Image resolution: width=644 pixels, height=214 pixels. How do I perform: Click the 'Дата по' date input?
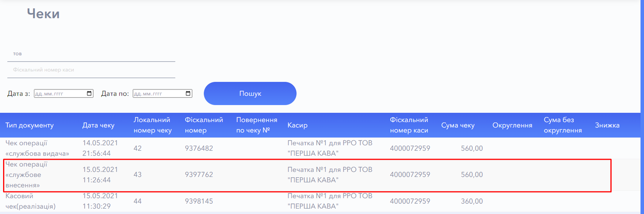click(x=158, y=94)
